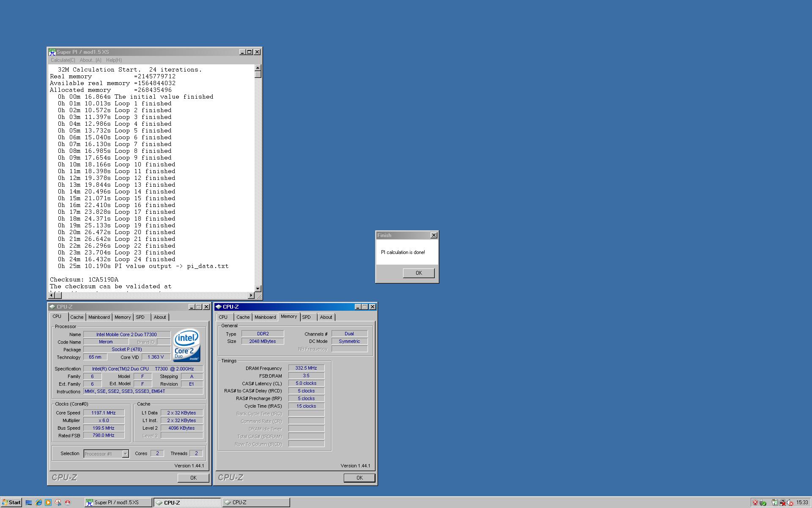This screenshot has width=812, height=508.
Task: Click the system clock showing 15:33
Action: pos(802,502)
